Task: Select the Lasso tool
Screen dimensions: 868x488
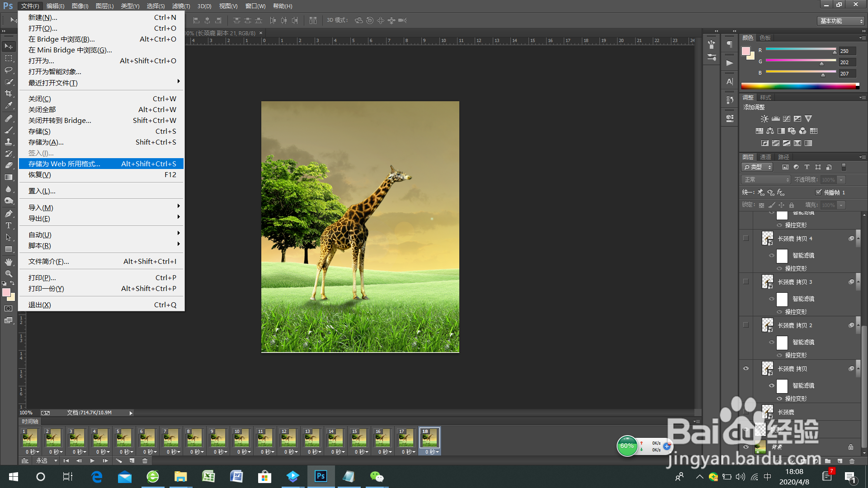Action: coord(9,70)
